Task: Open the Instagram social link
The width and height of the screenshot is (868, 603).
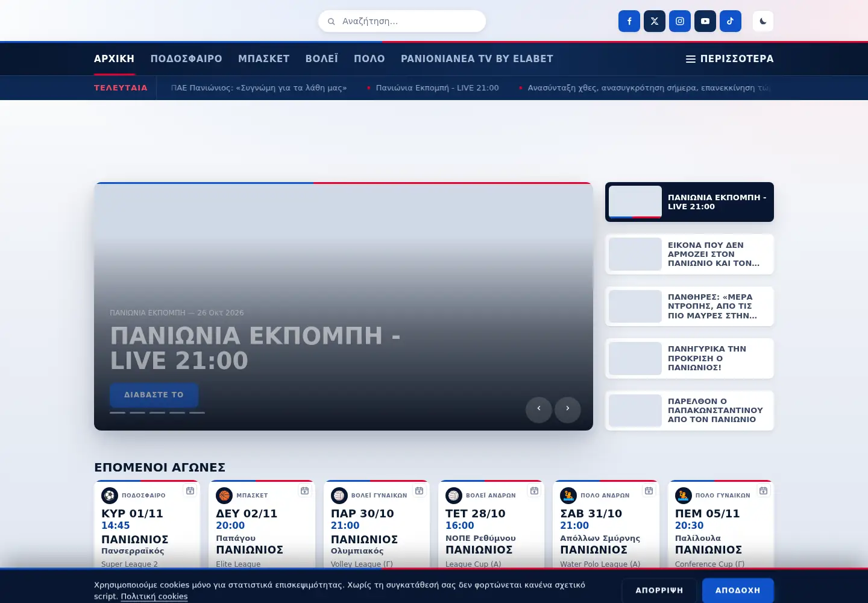Action: point(680,21)
